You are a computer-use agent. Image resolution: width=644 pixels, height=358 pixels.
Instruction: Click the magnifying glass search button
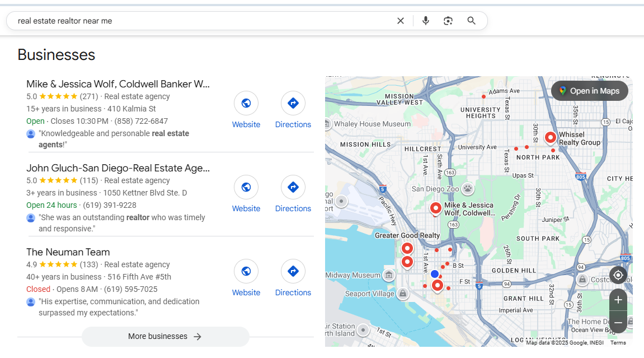(472, 21)
